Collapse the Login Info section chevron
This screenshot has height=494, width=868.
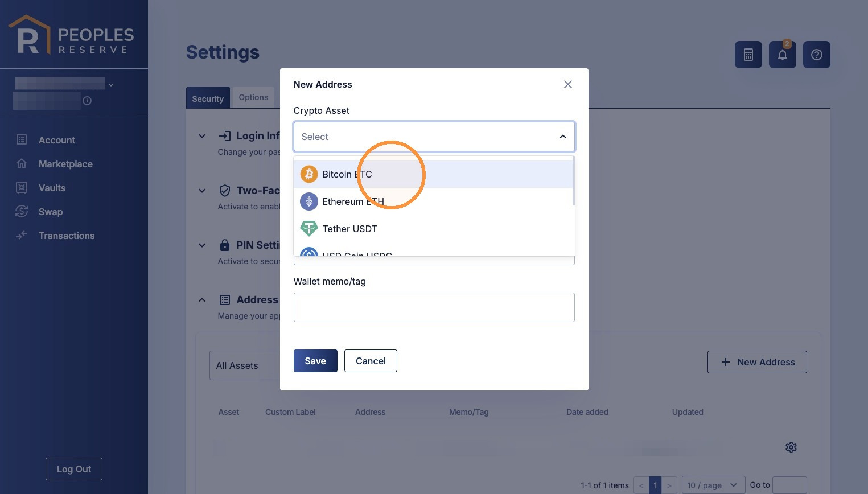pos(202,136)
